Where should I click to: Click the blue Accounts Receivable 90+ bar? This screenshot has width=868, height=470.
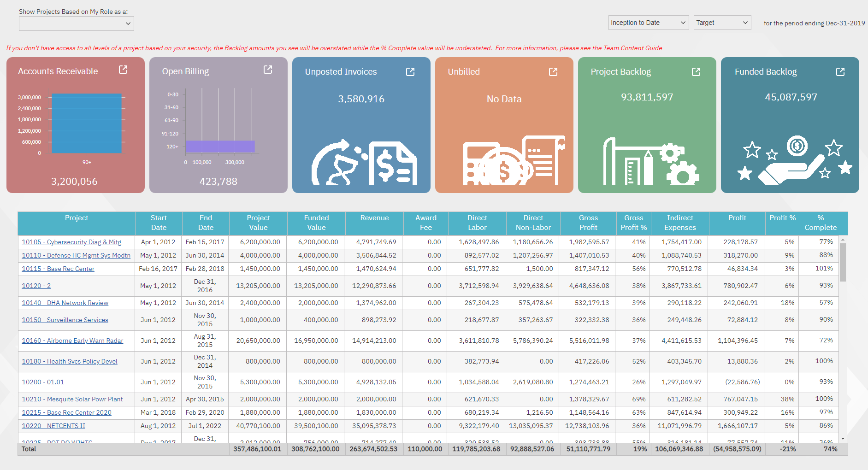tap(87, 123)
